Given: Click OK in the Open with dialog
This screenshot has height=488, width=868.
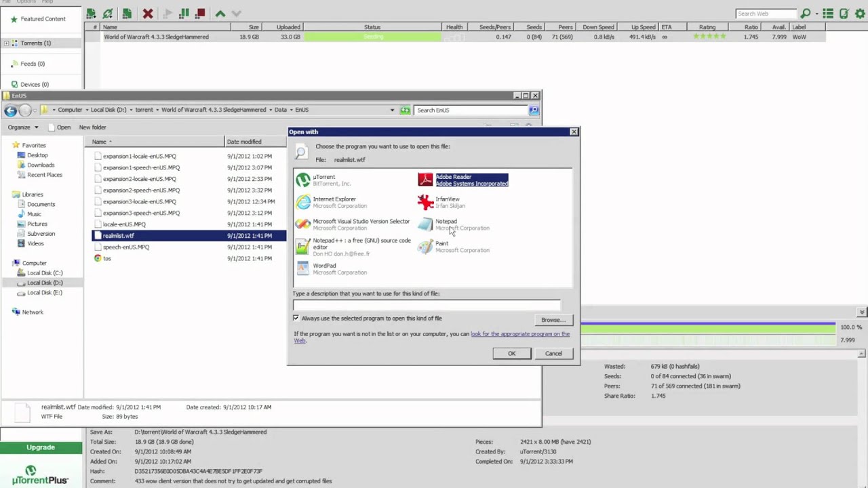Looking at the screenshot, I should (x=512, y=354).
